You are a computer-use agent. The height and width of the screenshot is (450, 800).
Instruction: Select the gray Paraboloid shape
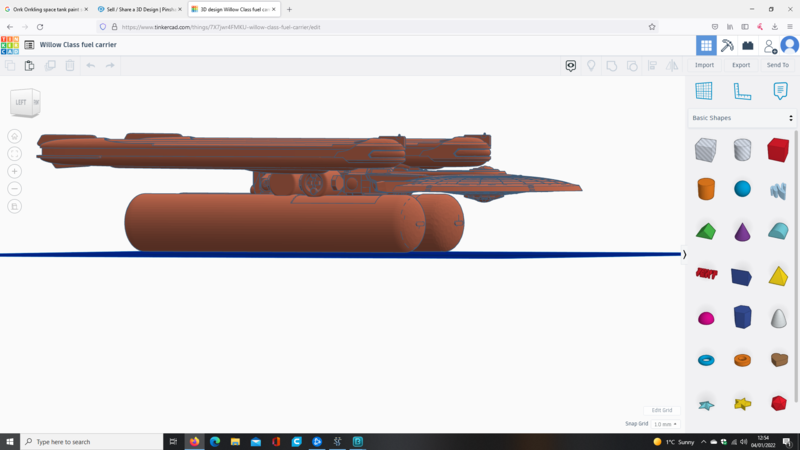[x=779, y=318]
